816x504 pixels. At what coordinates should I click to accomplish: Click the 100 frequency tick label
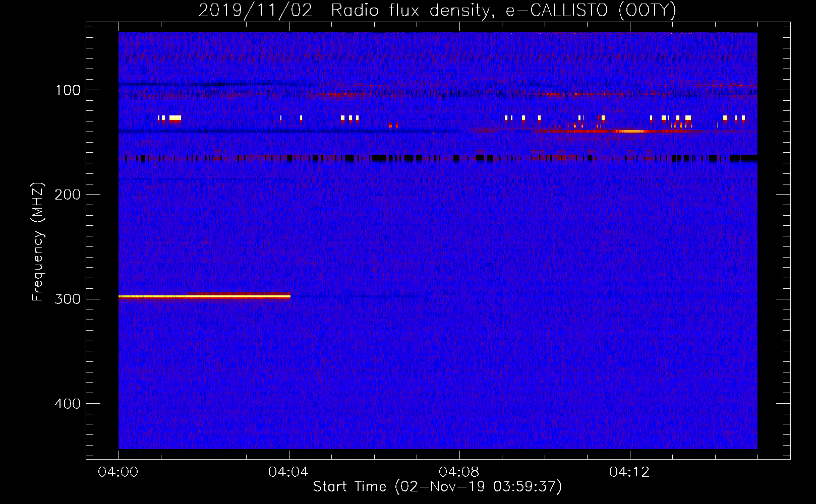[68, 90]
